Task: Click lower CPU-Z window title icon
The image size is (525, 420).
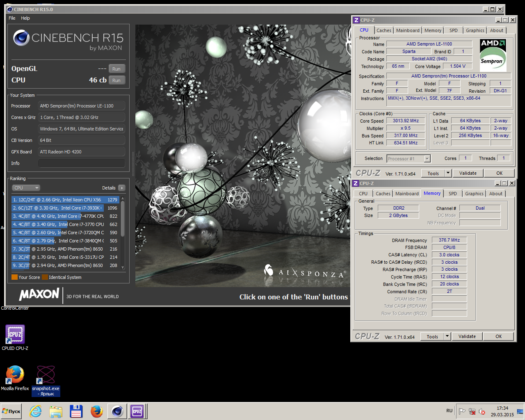Action: point(356,183)
